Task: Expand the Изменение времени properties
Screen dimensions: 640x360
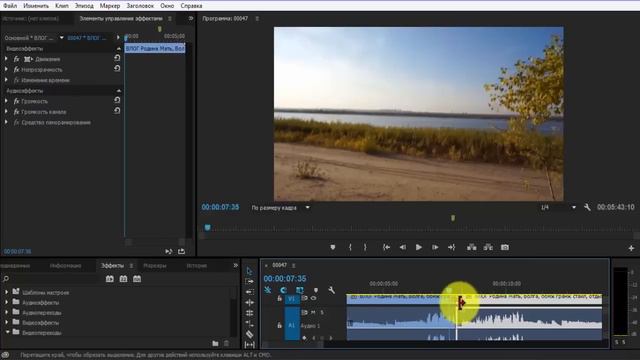Action: (6, 80)
